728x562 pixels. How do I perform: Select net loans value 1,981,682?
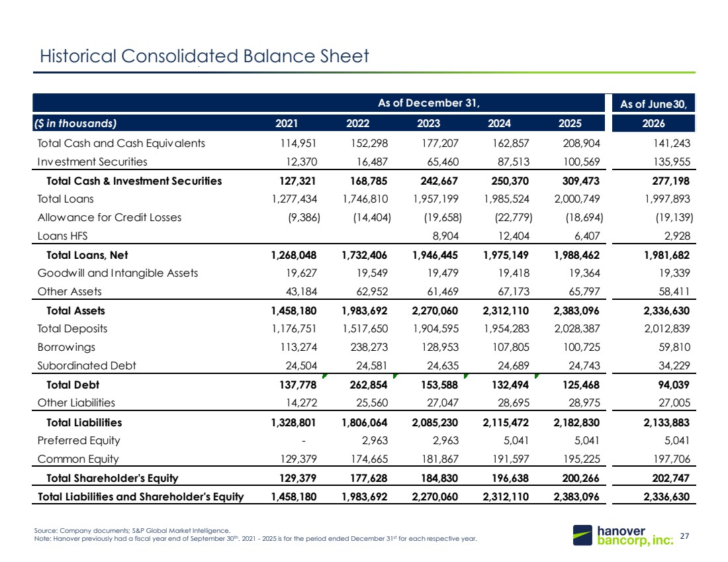click(666, 256)
